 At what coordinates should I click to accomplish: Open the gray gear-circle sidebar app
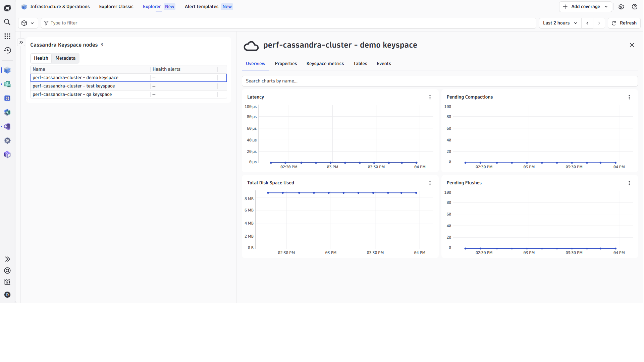click(7, 140)
